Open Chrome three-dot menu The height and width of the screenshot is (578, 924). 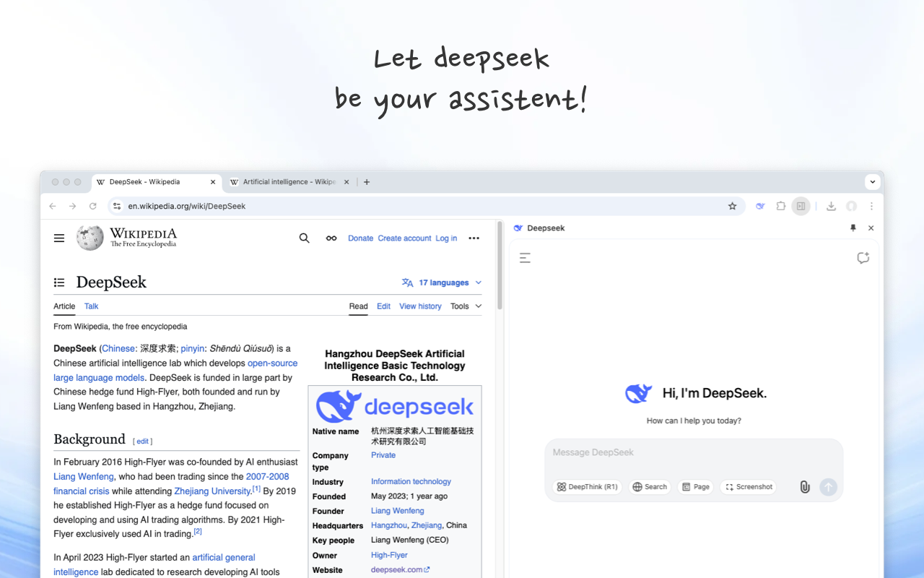(x=871, y=206)
